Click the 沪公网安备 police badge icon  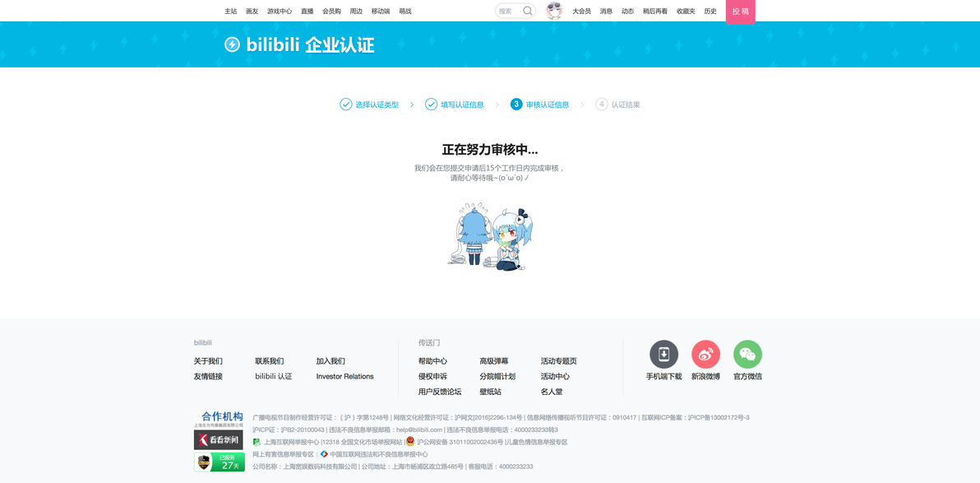[410, 442]
